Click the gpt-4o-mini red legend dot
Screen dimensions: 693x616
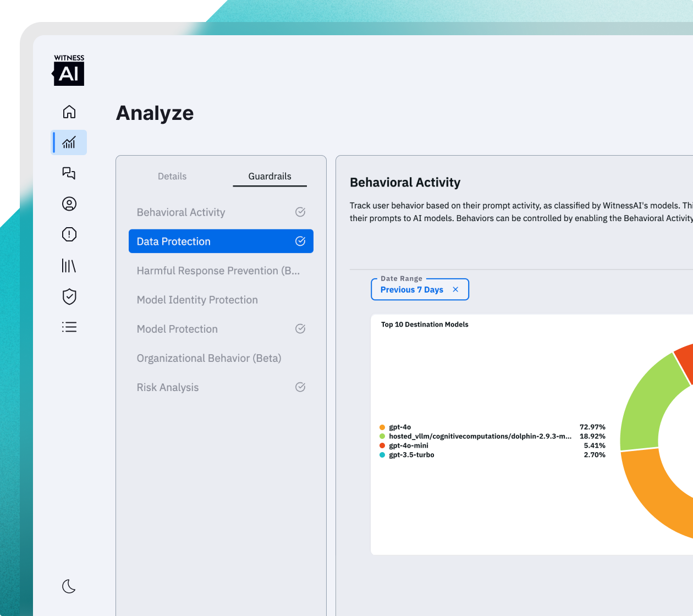pos(382,446)
